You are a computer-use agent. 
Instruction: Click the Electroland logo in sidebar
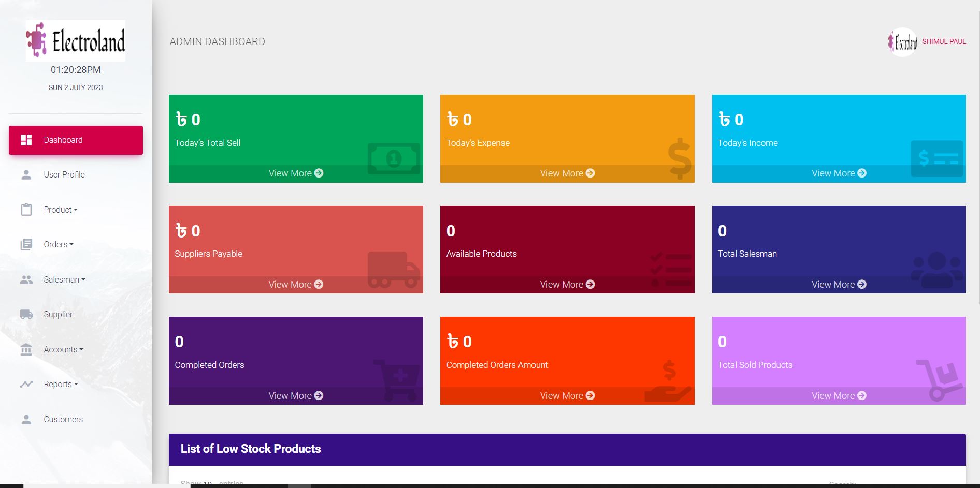click(76, 41)
